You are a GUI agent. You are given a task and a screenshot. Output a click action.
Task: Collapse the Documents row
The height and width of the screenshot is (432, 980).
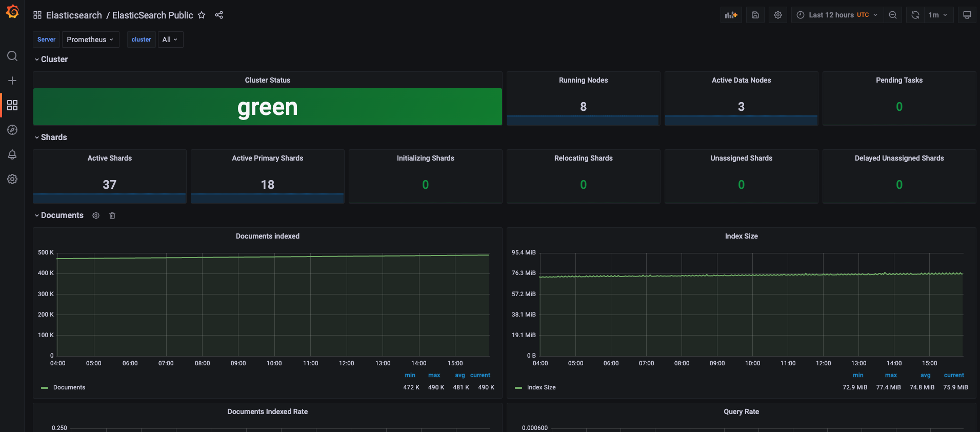(58, 215)
